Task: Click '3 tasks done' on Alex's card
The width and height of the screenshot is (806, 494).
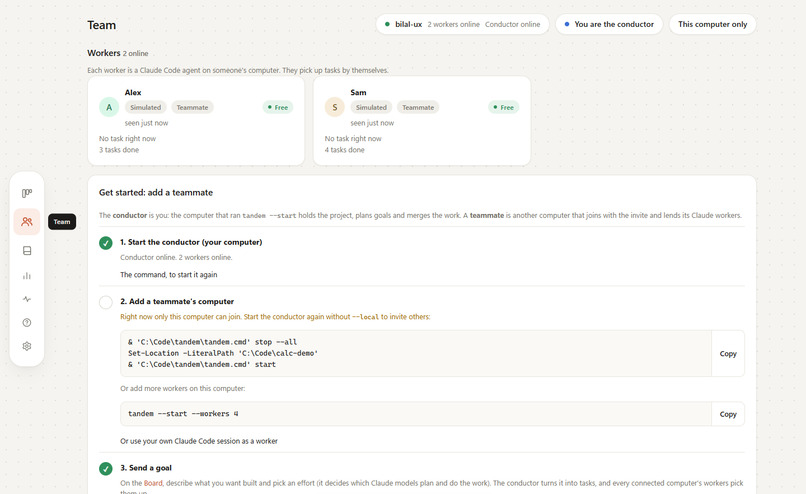Action: point(119,150)
